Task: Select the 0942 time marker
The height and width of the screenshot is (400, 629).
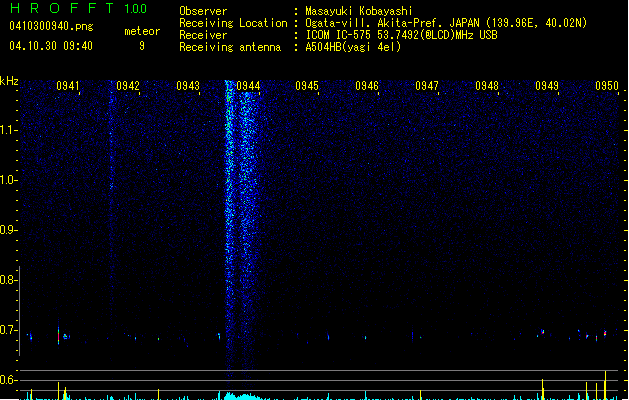Action: (128, 86)
